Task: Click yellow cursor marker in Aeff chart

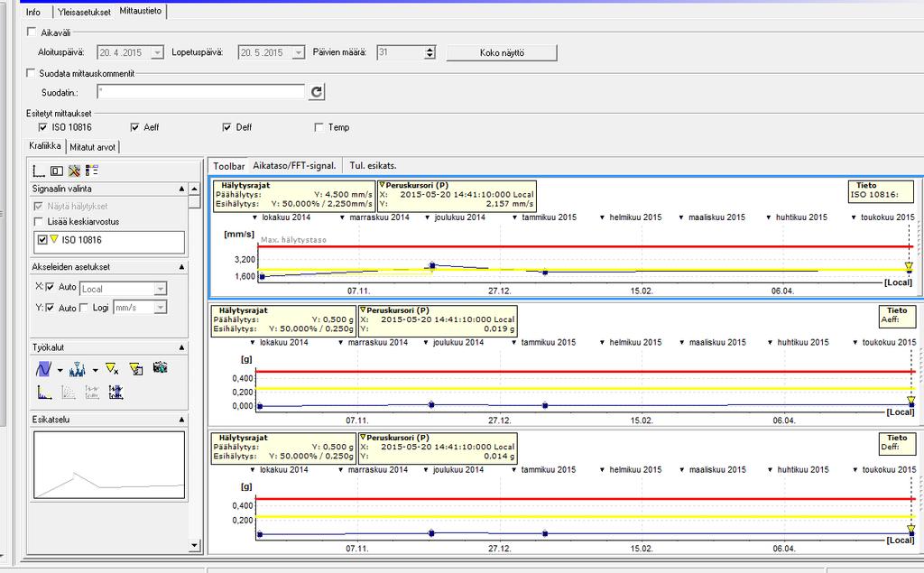Action: pyautogui.click(x=911, y=401)
